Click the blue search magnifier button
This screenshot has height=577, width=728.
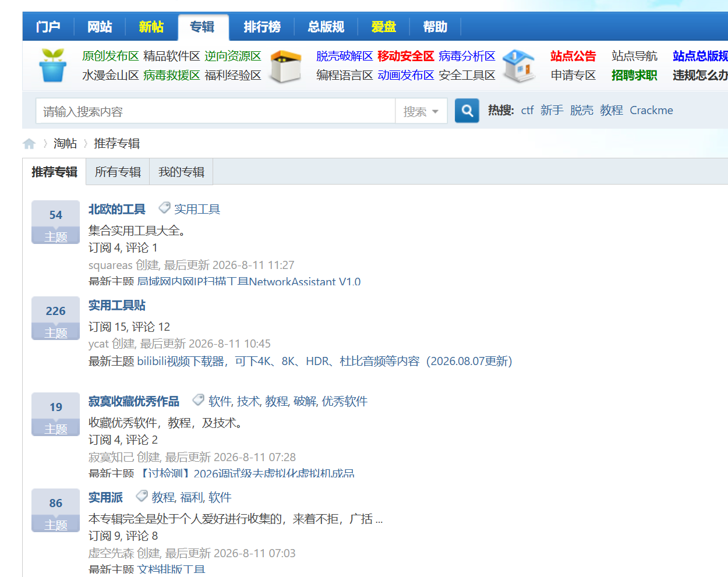[467, 110]
